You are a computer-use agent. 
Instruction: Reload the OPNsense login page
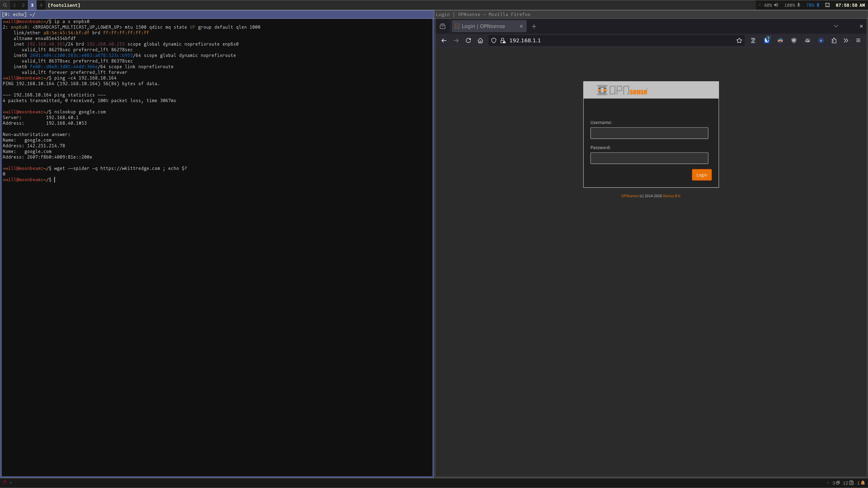(x=468, y=40)
